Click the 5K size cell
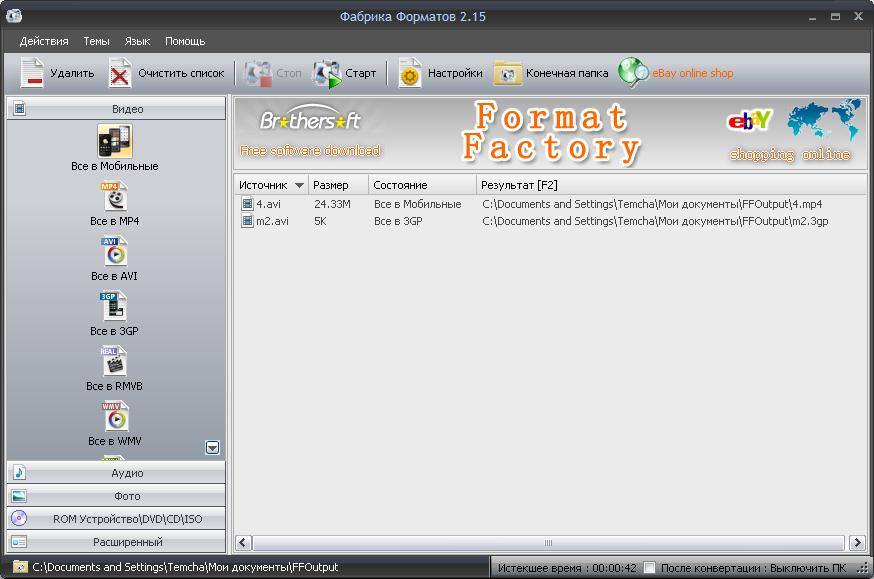874x579 pixels. 320,221
